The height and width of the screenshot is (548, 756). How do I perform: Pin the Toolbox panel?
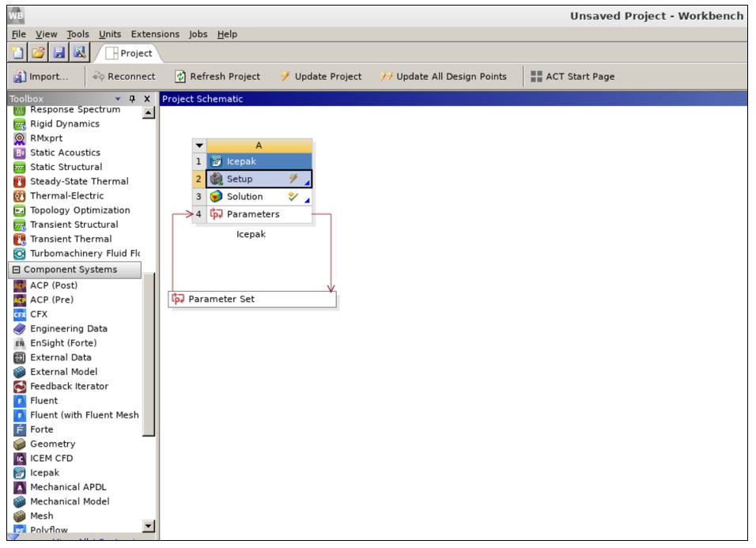click(x=132, y=99)
